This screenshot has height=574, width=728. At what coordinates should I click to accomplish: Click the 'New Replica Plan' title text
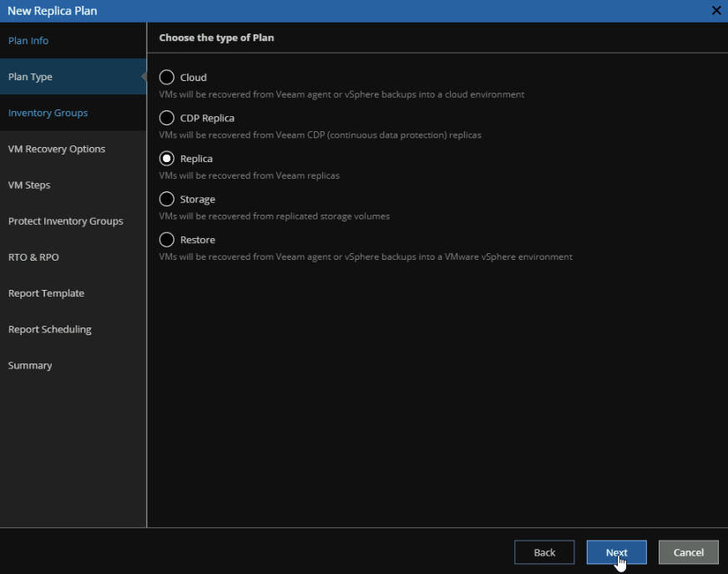[53, 11]
